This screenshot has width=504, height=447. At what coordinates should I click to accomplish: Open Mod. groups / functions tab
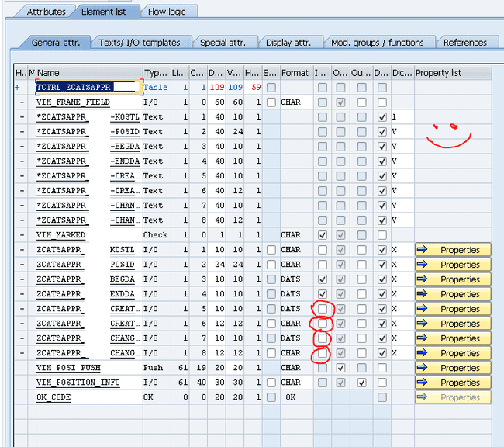tap(378, 43)
